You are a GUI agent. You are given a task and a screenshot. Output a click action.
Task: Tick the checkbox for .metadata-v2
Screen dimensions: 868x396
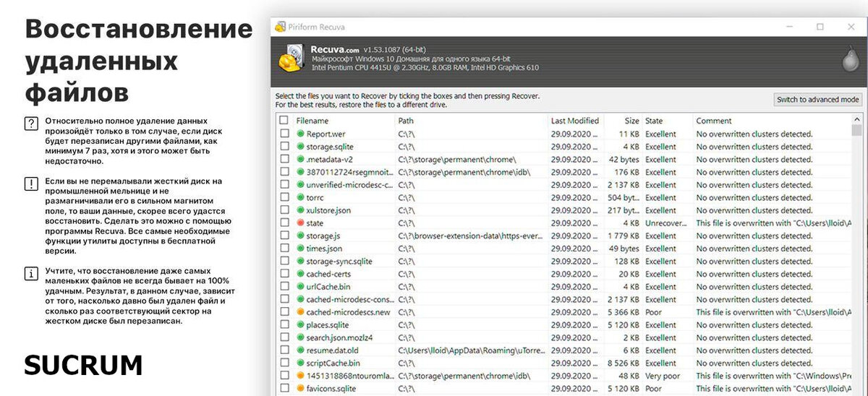point(284,159)
